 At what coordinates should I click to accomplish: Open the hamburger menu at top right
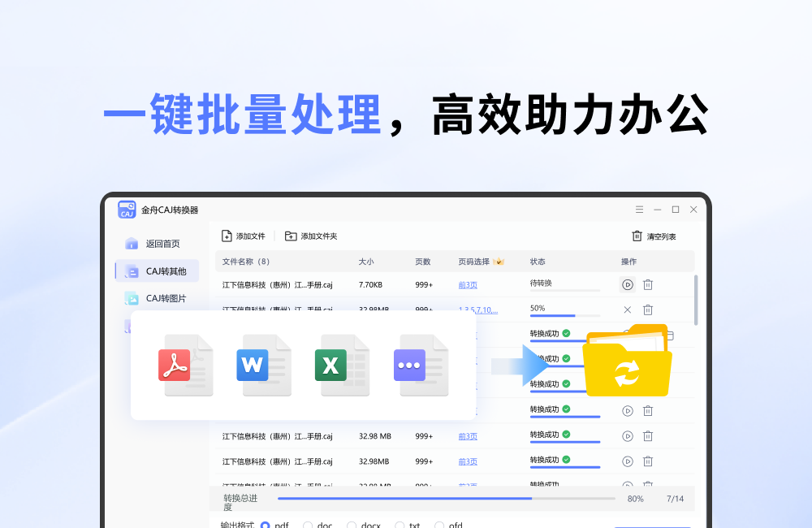[x=638, y=210]
